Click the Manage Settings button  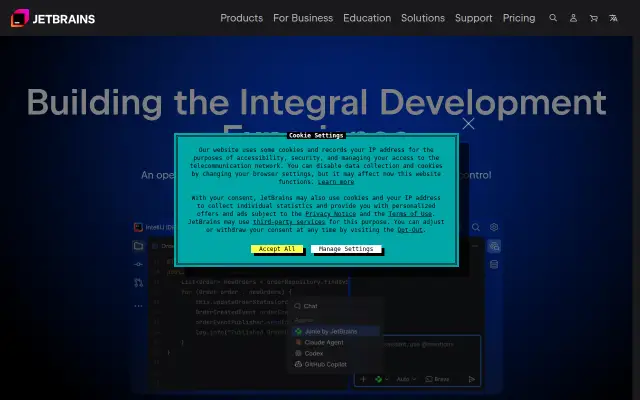pos(346,249)
